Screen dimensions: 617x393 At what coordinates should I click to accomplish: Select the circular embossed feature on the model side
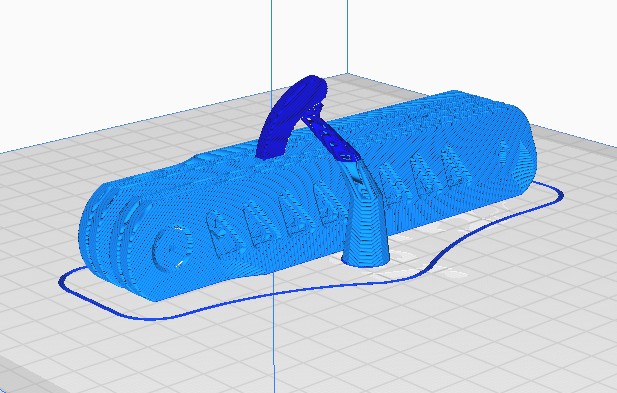point(170,249)
